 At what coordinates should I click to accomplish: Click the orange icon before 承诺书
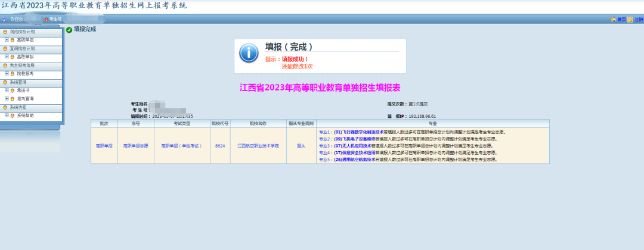[12, 90]
